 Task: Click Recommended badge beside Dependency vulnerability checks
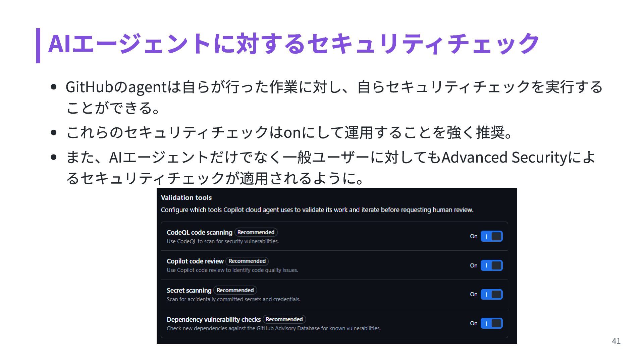[284, 319]
